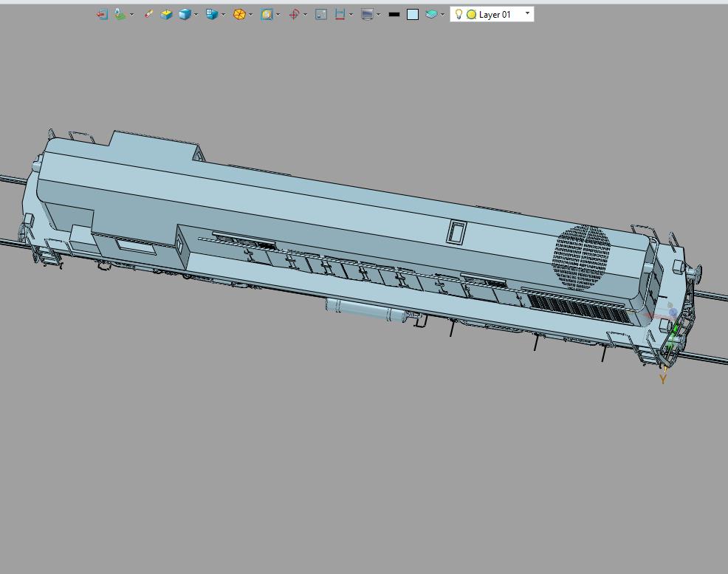
Task: Expand arrow beside red crosshair icon
Action: 305,14
